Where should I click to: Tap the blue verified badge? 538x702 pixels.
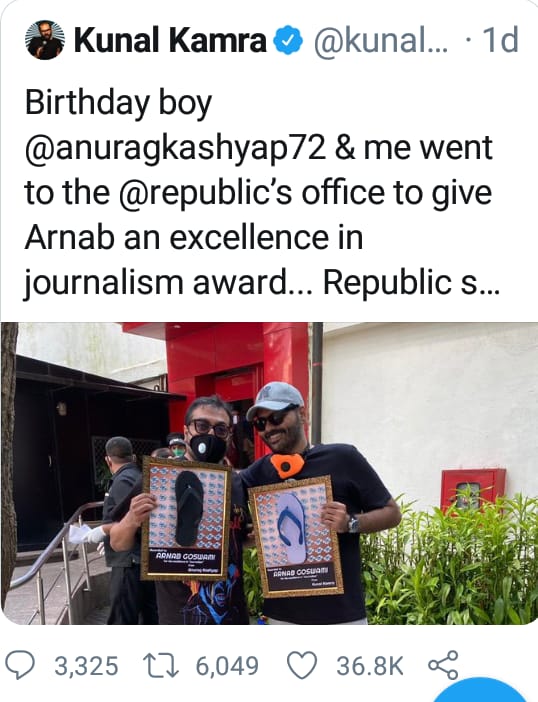(288, 40)
